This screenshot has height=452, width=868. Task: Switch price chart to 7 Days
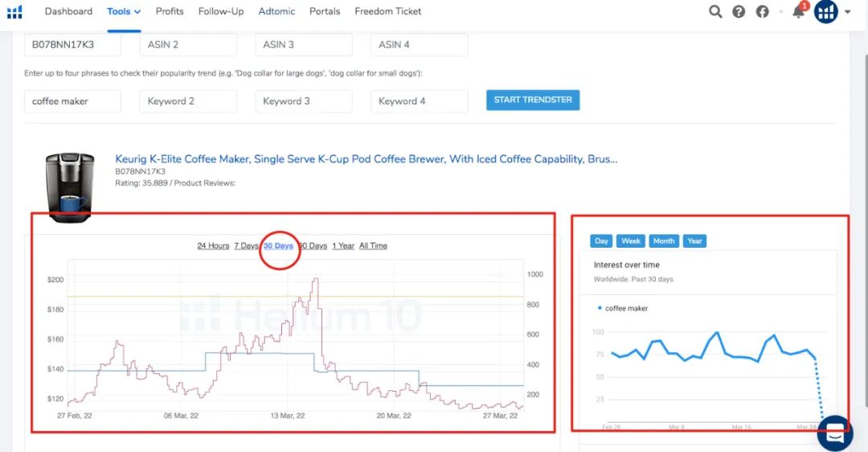246,246
